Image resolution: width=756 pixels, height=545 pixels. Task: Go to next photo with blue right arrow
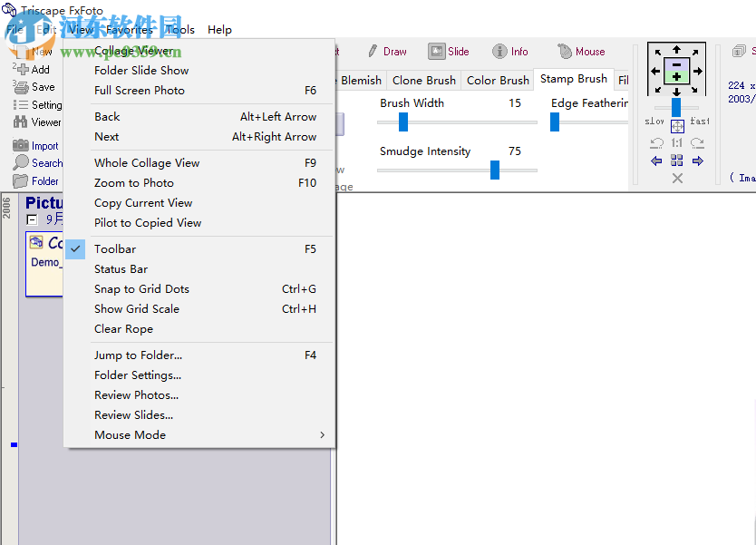click(698, 161)
